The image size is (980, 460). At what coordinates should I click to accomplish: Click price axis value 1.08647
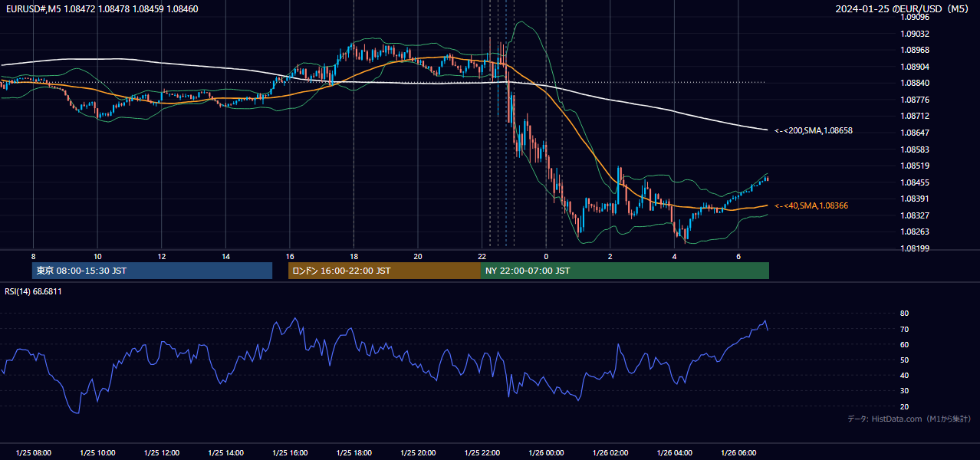pyautogui.click(x=914, y=133)
